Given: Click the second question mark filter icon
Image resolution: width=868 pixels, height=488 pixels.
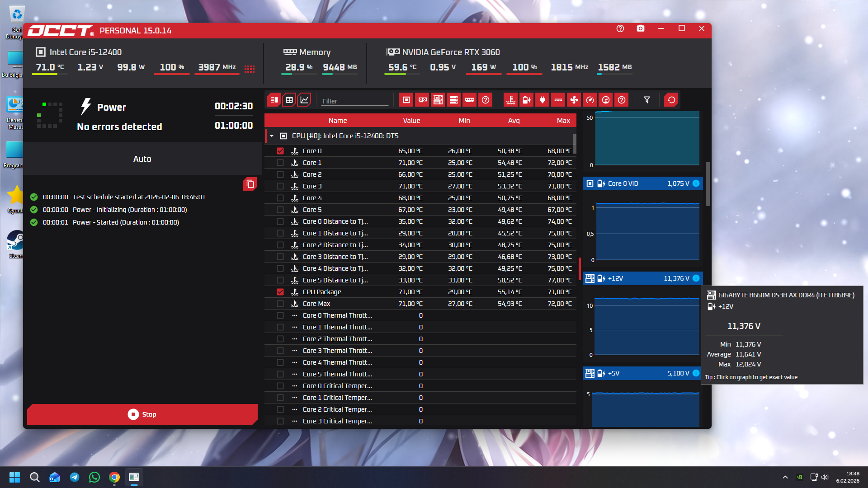Looking at the screenshot, I should coord(622,100).
